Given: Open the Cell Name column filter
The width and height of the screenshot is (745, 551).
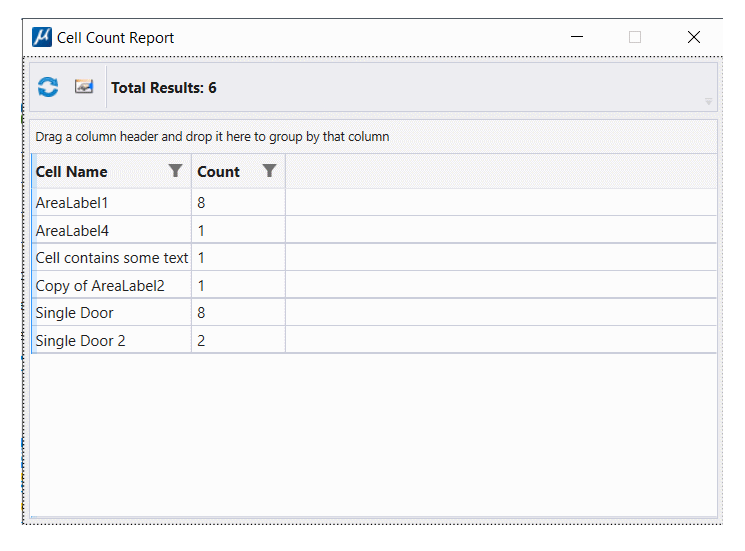Looking at the screenshot, I should pyautogui.click(x=175, y=171).
